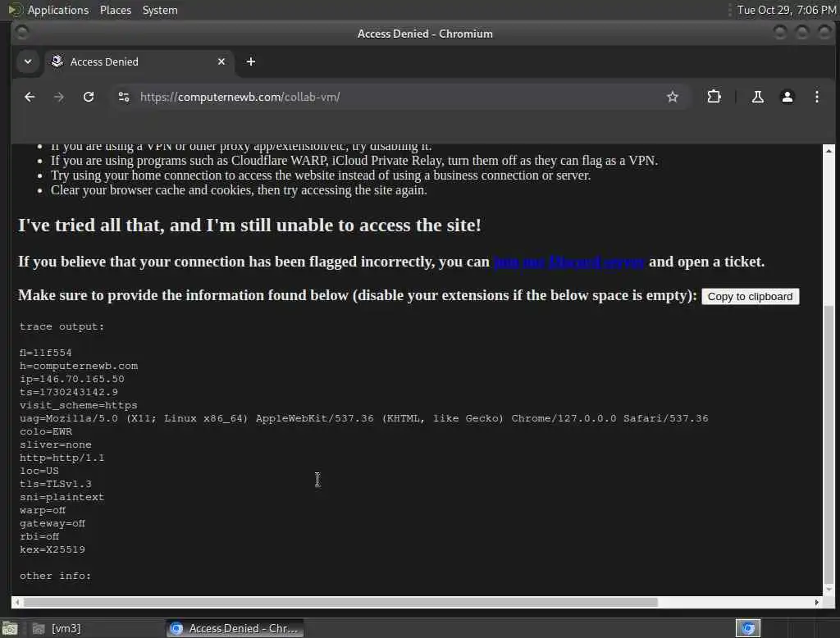Click the window menu button at title bar left
This screenshot has height=638, width=840.
pyautogui.click(x=22, y=34)
